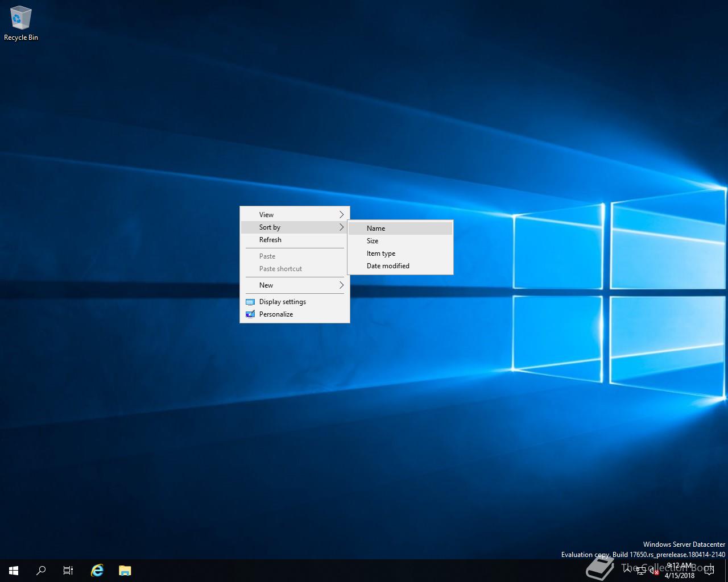Launch Internet Explorer from the taskbar
Viewport: 728px width, 582px height.
click(97, 570)
